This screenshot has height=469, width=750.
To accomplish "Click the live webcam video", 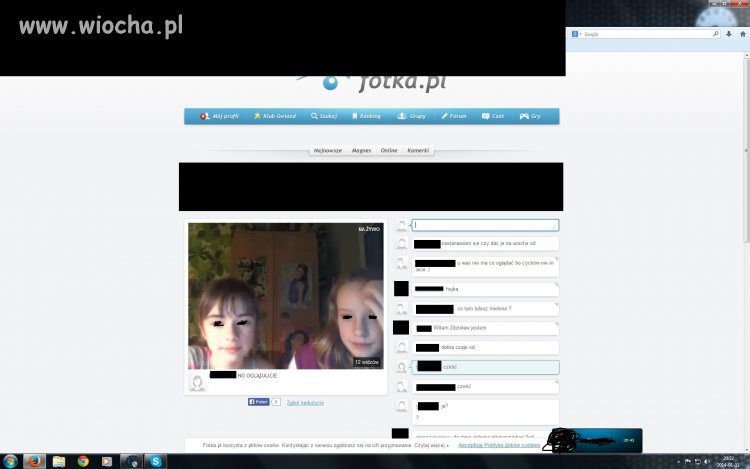I will pos(286,296).
